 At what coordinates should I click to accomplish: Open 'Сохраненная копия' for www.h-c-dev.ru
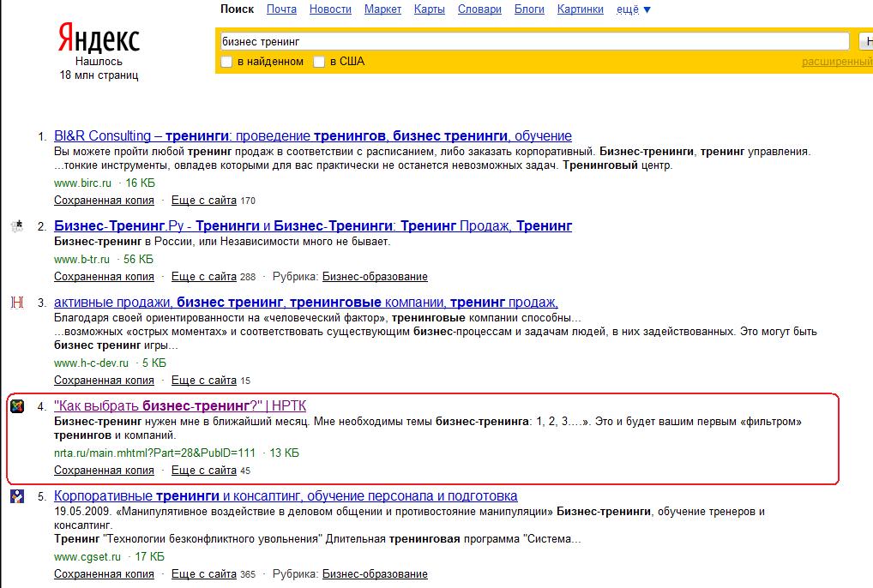click(104, 381)
